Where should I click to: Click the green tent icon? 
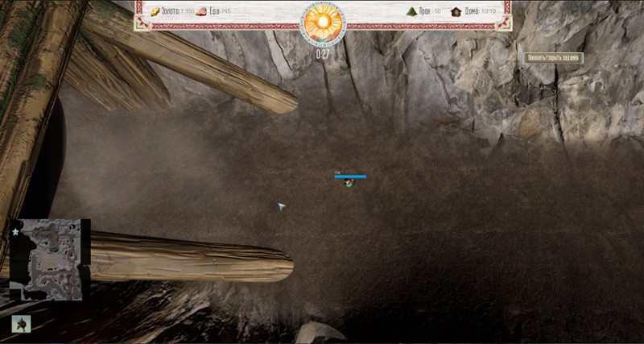pos(412,12)
